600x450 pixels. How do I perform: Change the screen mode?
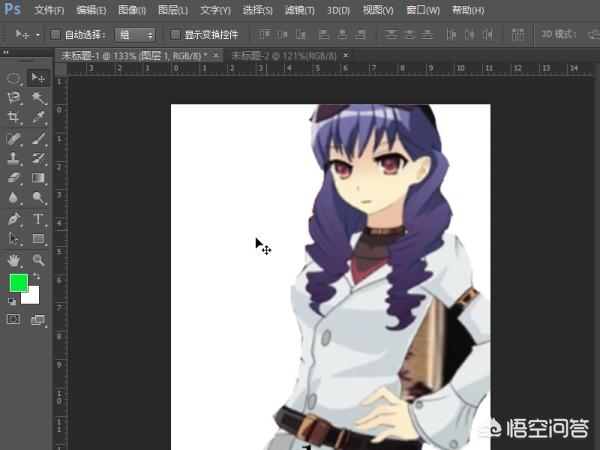click(38, 320)
